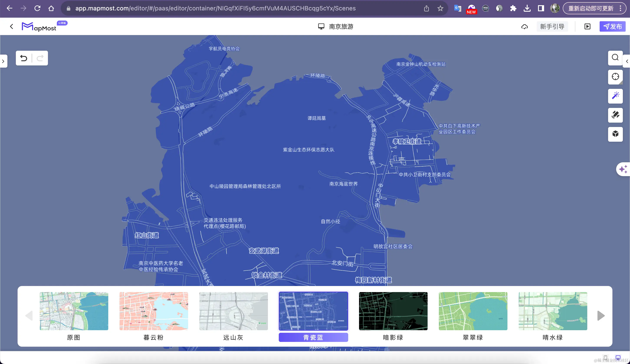Open the extensions puzzle menu
This screenshot has height=364, width=630.
tap(513, 8)
